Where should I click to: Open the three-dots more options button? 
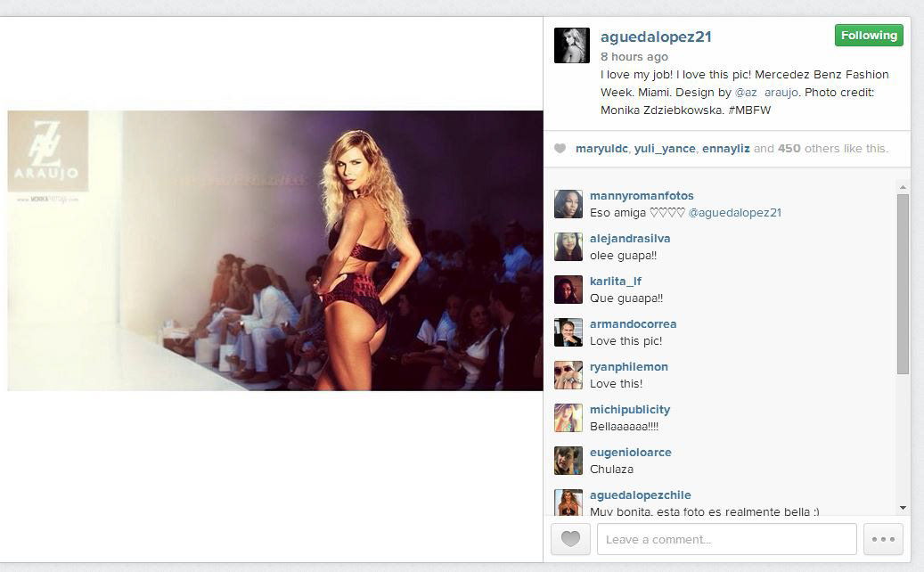(x=883, y=539)
